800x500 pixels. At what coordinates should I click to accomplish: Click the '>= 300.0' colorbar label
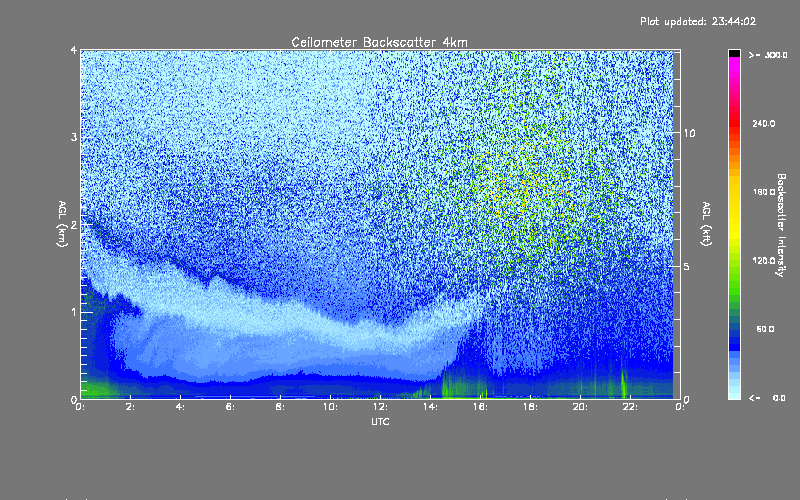point(768,55)
